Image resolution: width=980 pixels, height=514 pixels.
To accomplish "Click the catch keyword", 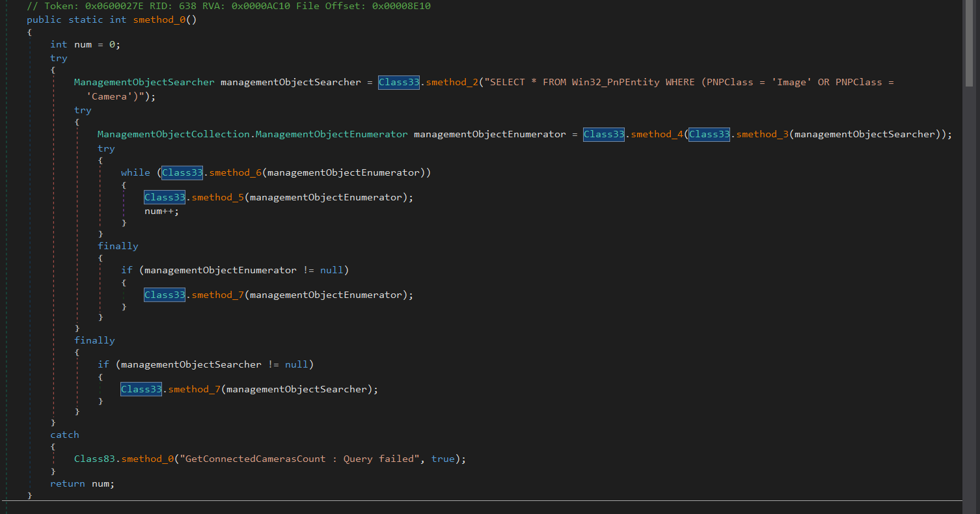I will click(64, 435).
